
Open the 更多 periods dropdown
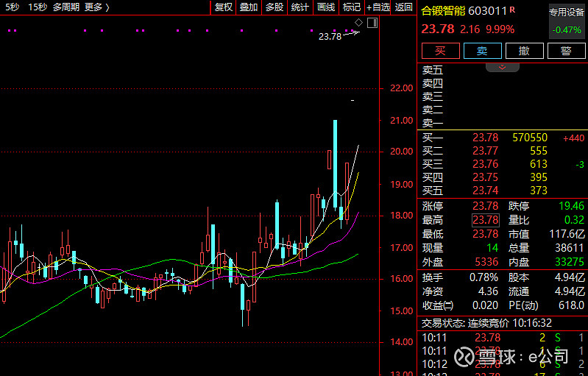[x=97, y=7]
